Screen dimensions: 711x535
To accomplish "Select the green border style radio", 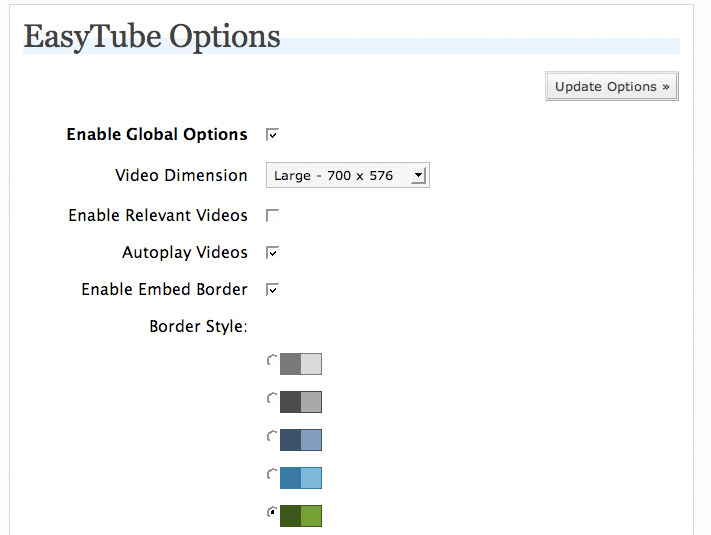I will pos(272,512).
